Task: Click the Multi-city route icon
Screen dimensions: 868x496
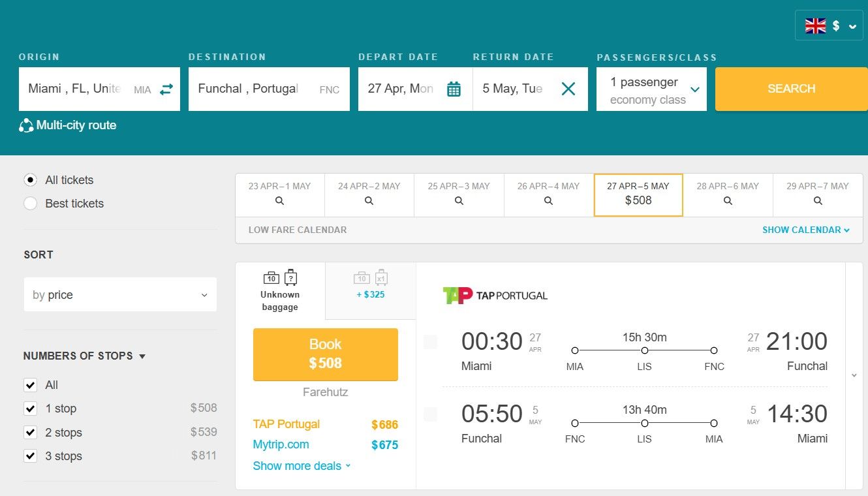Action: (x=26, y=125)
